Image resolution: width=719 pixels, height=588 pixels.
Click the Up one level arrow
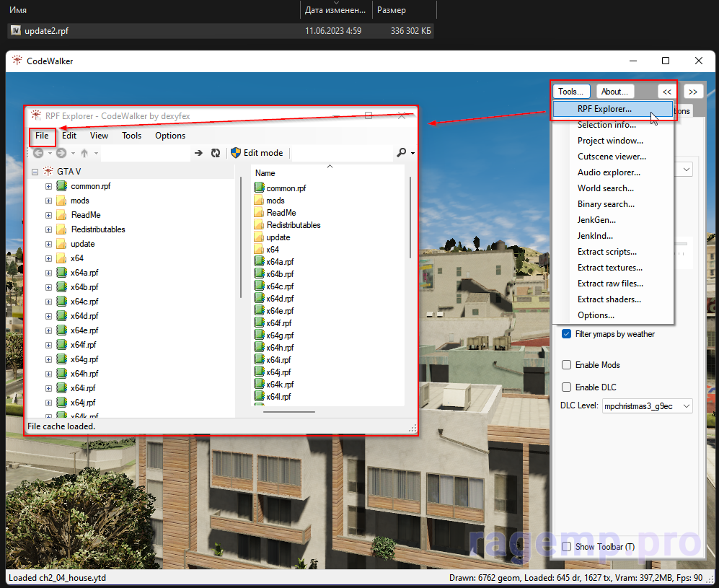coord(84,153)
